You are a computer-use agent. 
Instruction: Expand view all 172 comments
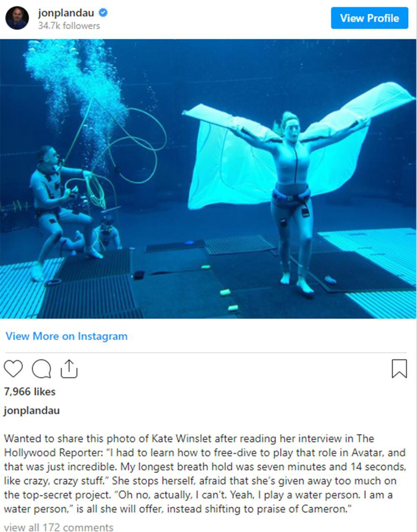(59, 527)
